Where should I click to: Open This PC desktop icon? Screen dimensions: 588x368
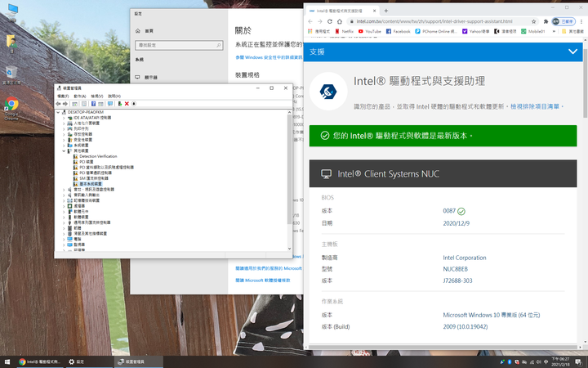pos(12,13)
